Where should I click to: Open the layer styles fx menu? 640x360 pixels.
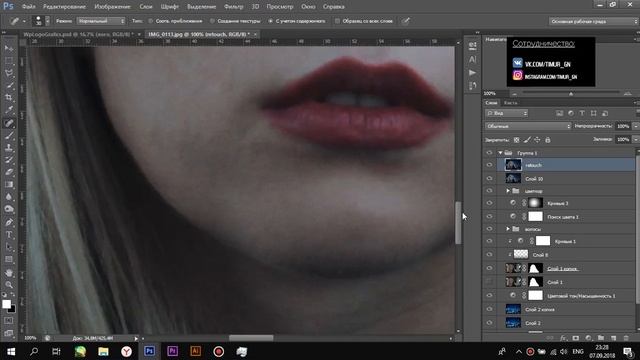click(x=563, y=338)
